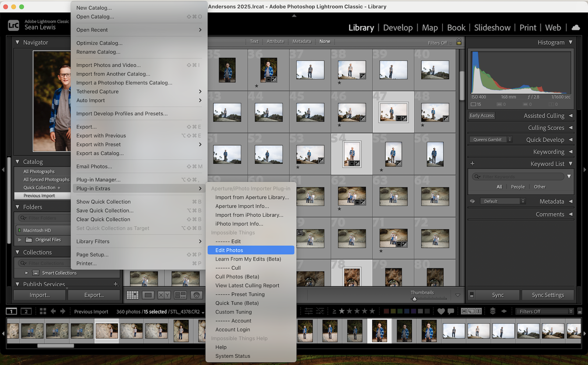Toggle the Metadata panel eye icon
This screenshot has height=365, width=588.
click(472, 201)
